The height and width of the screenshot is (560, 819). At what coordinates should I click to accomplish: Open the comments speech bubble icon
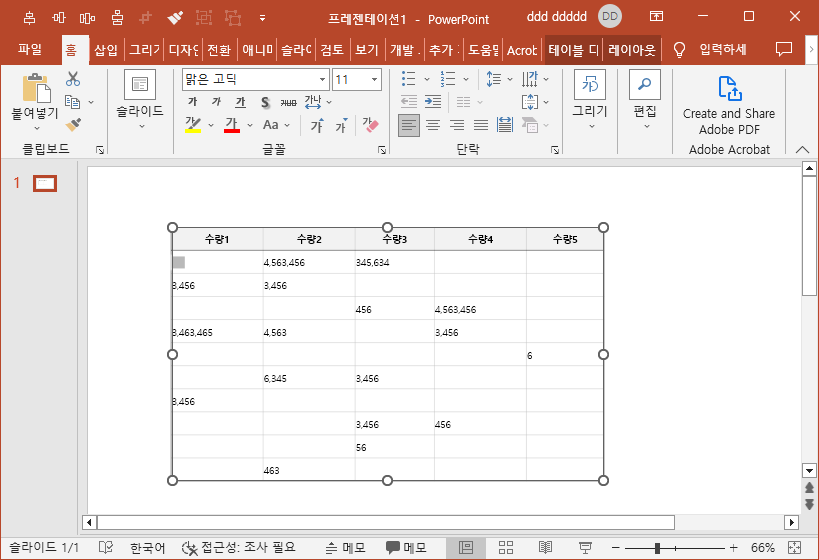click(783, 50)
